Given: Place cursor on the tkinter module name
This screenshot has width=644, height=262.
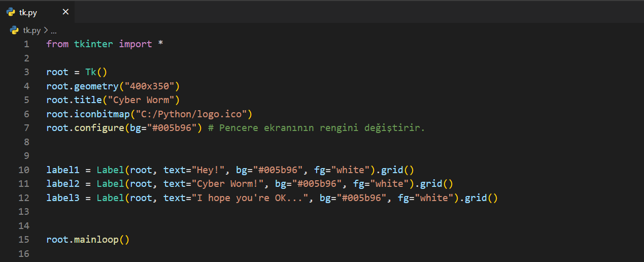Looking at the screenshot, I should point(94,44).
